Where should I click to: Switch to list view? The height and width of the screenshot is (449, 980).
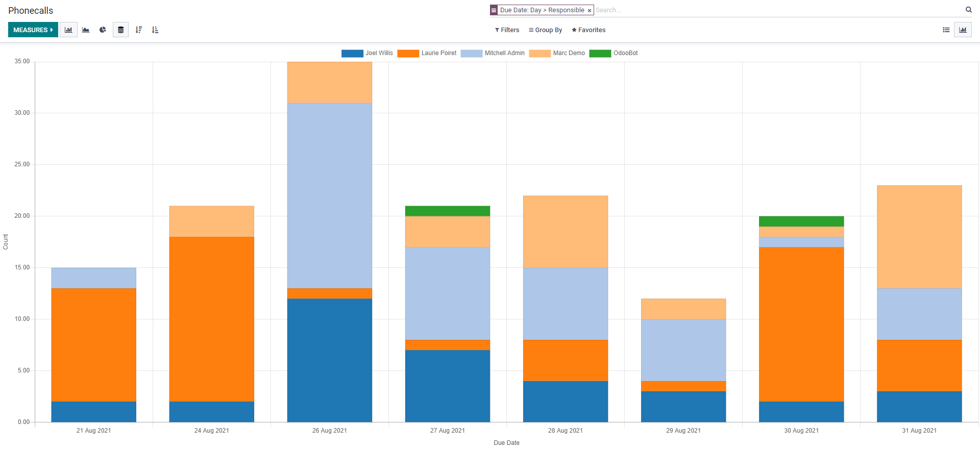click(x=946, y=30)
